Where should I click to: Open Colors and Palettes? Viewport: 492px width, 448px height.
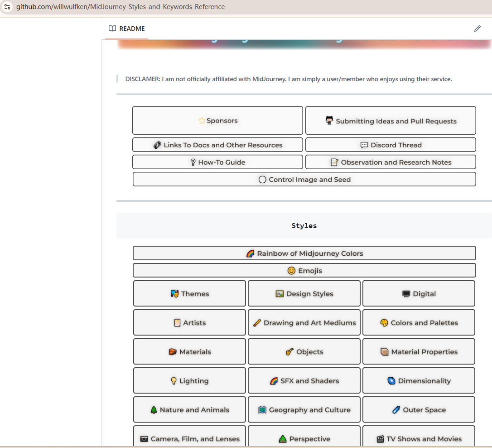[419, 322]
